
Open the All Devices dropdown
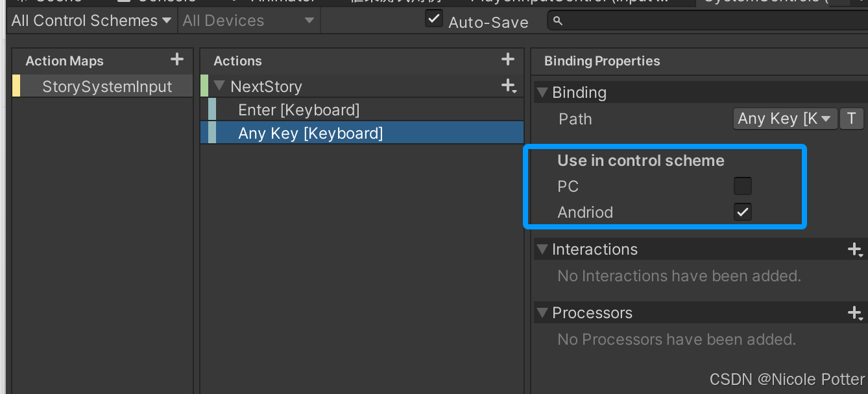248,20
